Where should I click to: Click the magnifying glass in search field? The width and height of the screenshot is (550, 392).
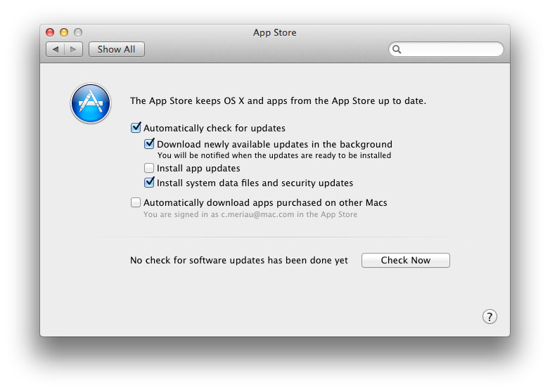(397, 49)
